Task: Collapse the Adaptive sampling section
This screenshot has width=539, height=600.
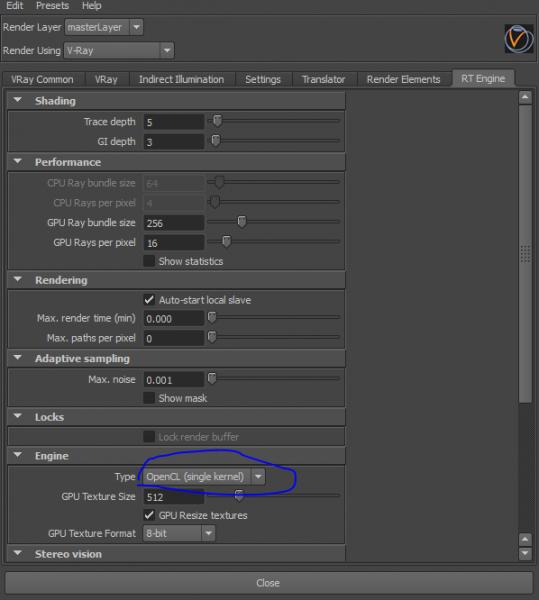Action: coord(18,358)
